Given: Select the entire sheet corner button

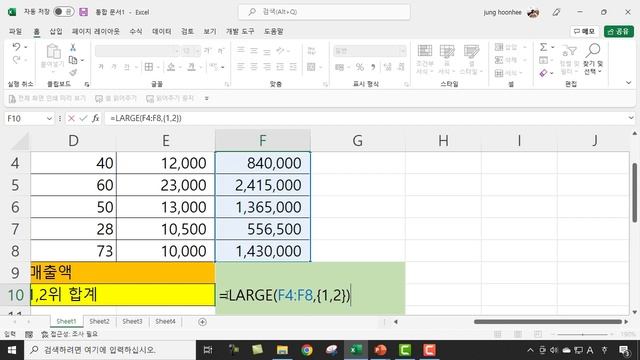Looking at the screenshot, I should tap(19, 140).
